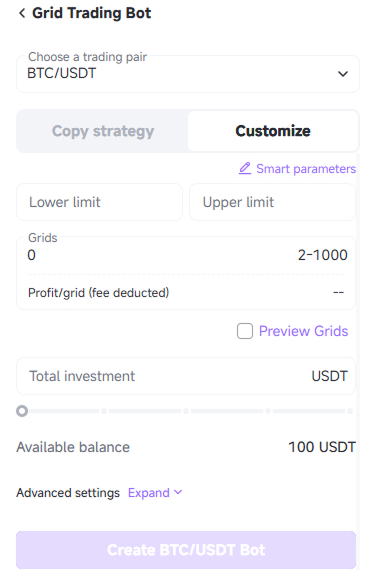Expand the Advanced settings section
376x570 pixels.
point(149,493)
